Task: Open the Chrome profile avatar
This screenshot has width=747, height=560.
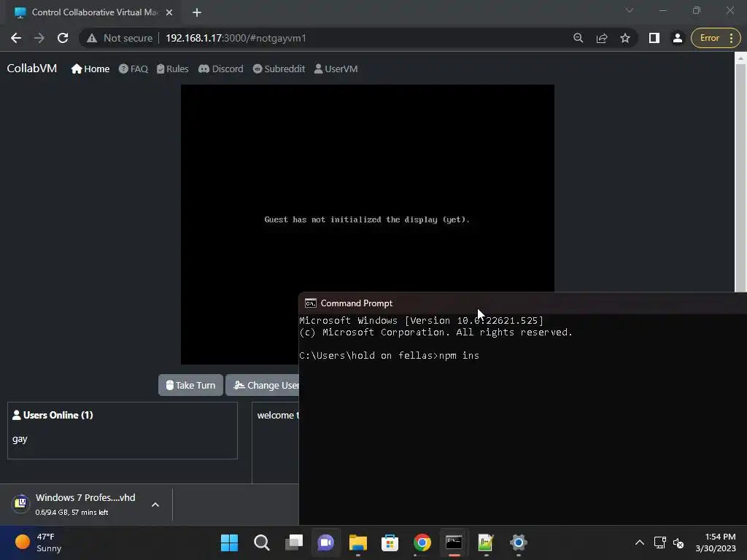Action: pyautogui.click(x=678, y=38)
